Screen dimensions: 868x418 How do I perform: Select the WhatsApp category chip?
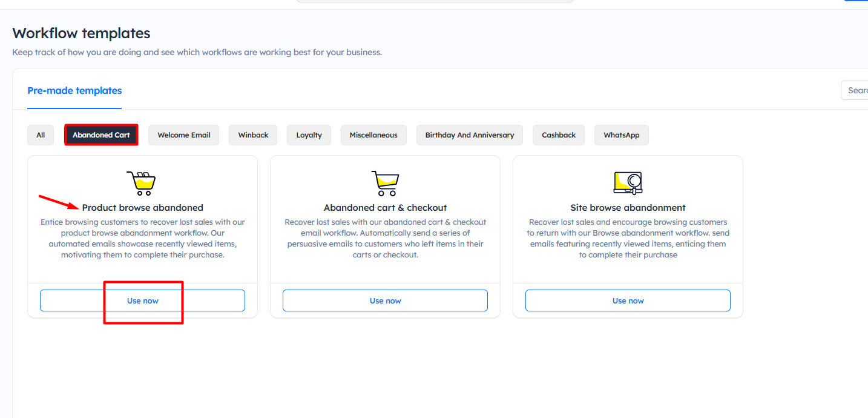(621, 135)
